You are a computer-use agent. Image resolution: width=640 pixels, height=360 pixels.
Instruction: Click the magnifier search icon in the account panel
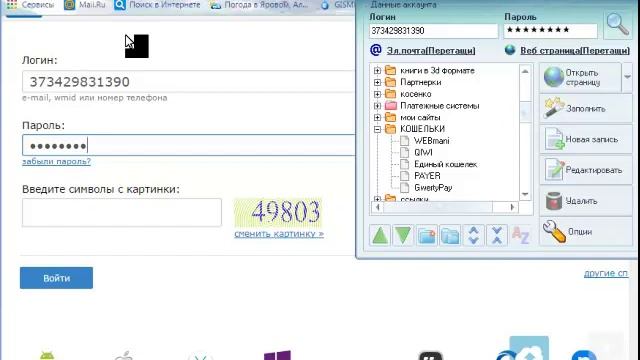(618, 24)
